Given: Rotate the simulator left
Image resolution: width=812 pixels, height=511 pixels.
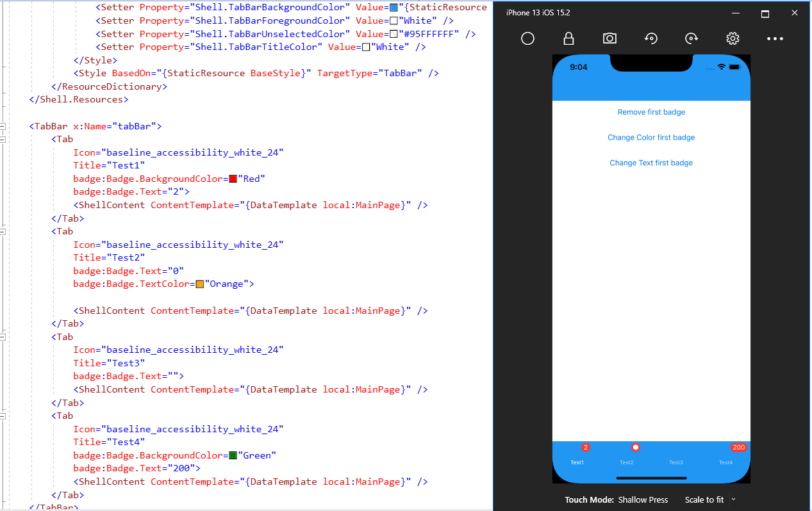Looking at the screenshot, I should [650, 38].
